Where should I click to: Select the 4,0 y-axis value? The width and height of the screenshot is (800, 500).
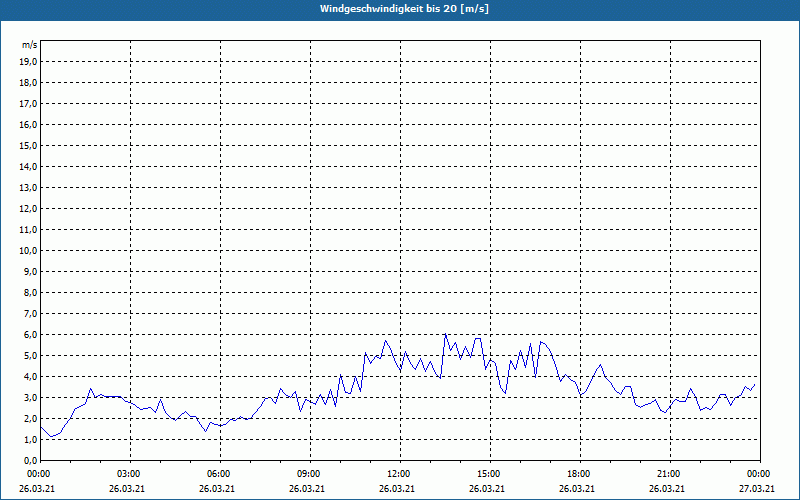tap(30, 377)
